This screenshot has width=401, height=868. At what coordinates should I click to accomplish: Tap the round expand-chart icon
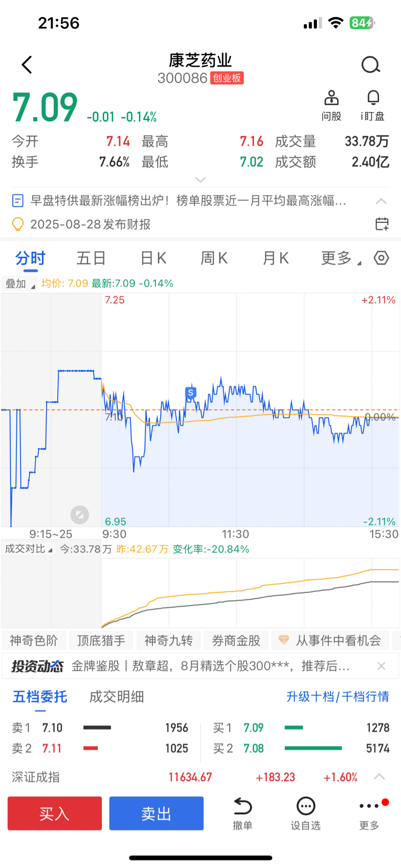(x=80, y=515)
